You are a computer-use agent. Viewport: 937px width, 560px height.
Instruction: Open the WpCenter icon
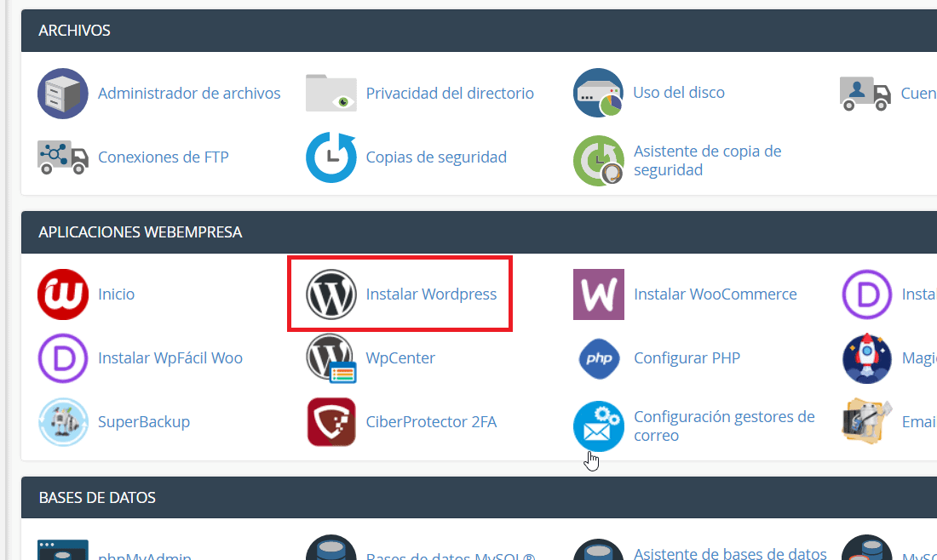tap(331, 358)
